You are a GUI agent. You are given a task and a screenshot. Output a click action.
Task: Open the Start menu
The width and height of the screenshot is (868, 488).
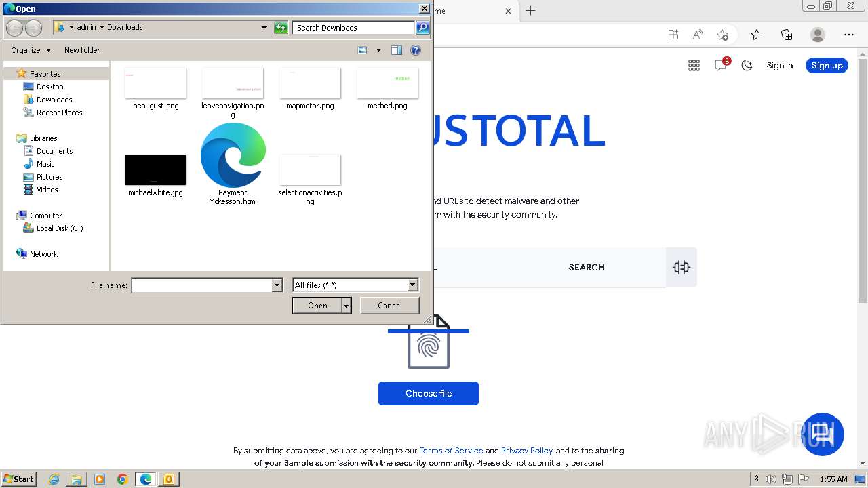(19, 479)
